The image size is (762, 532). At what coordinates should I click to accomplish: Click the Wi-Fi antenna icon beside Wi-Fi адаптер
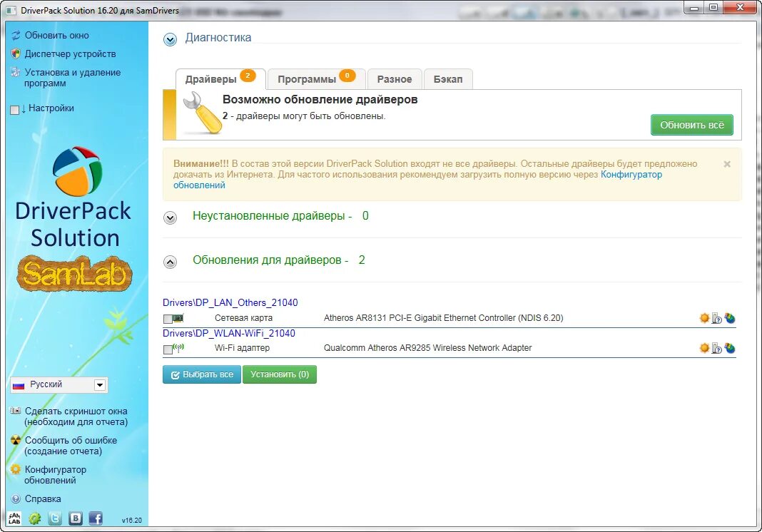(x=178, y=348)
